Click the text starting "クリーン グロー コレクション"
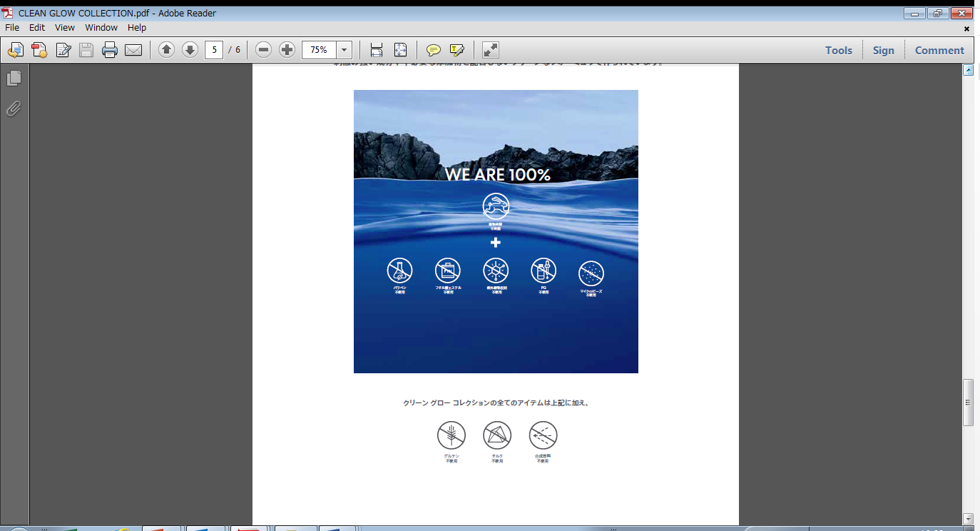Screen dimensions: 980x531 click(x=496, y=403)
